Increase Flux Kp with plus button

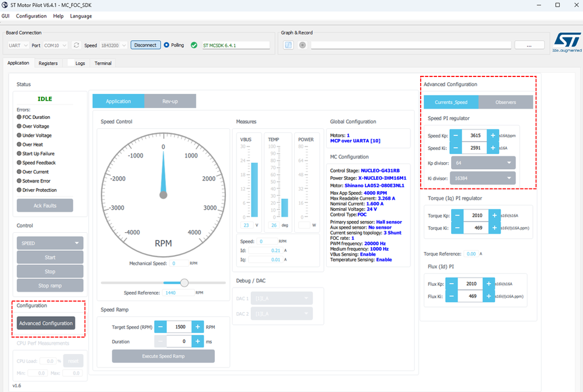[488, 284]
